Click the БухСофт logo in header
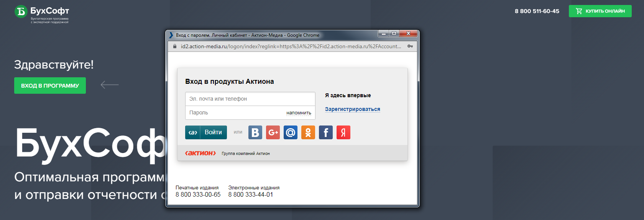 click(42, 14)
